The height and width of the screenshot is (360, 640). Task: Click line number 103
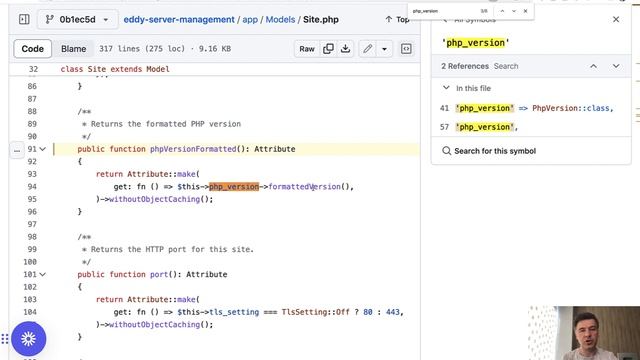click(30, 299)
